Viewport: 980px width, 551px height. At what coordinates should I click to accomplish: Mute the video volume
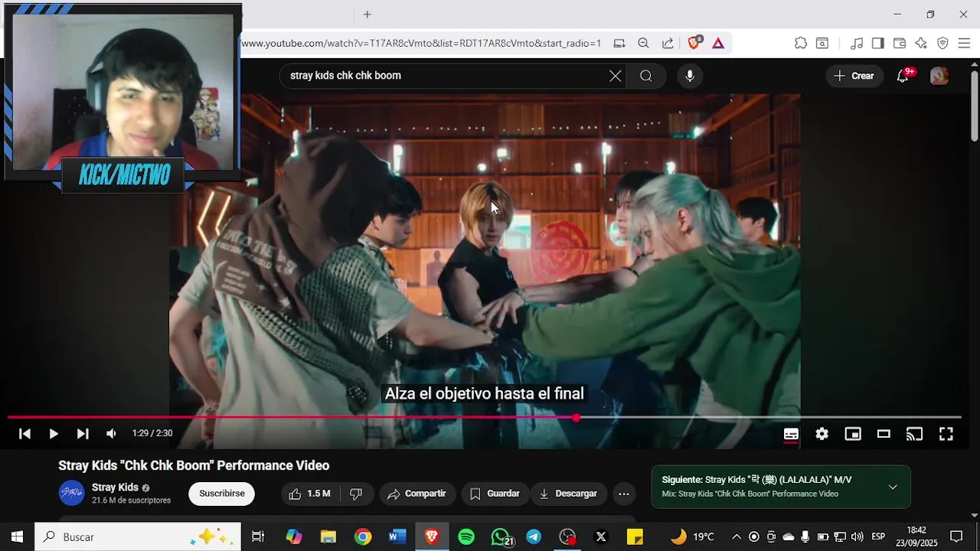[x=111, y=434]
